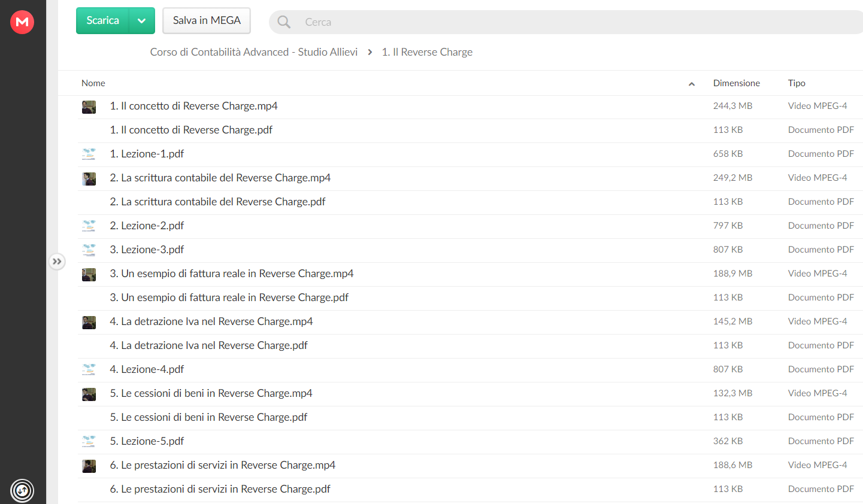Select 6. Le prestazioni di servizi pdf
863x504 pixels.
click(220, 489)
